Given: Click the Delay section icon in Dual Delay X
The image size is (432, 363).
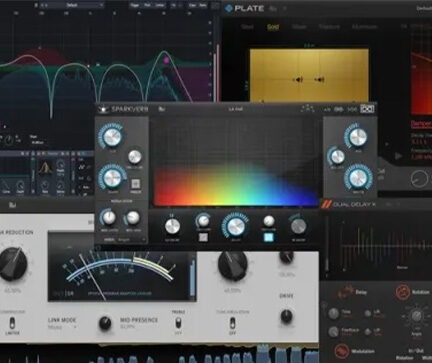Looking at the screenshot, I should pyautogui.click(x=345, y=292).
